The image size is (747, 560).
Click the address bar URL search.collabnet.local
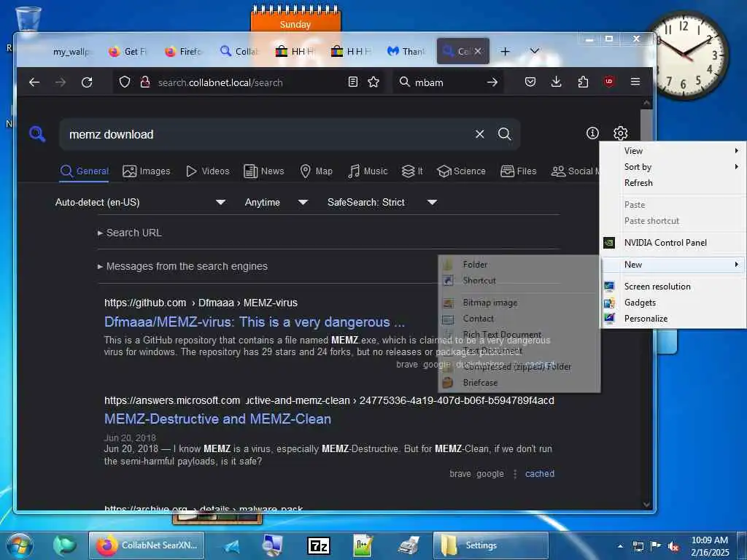[220, 82]
